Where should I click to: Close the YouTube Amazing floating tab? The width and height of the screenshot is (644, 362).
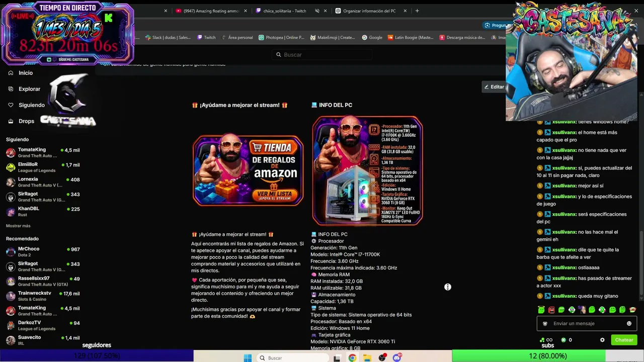pyautogui.click(x=246, y=11)
